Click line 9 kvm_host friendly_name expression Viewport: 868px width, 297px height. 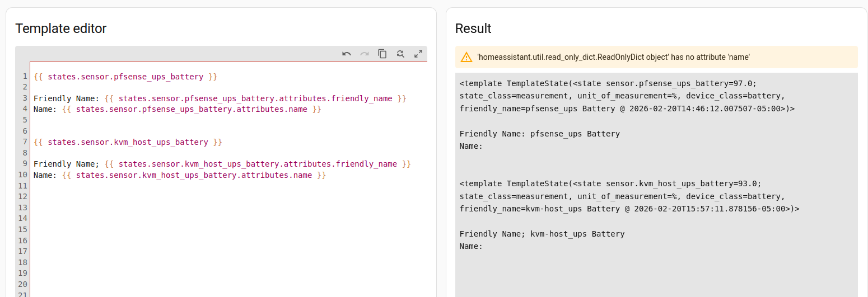click(258, 164)
